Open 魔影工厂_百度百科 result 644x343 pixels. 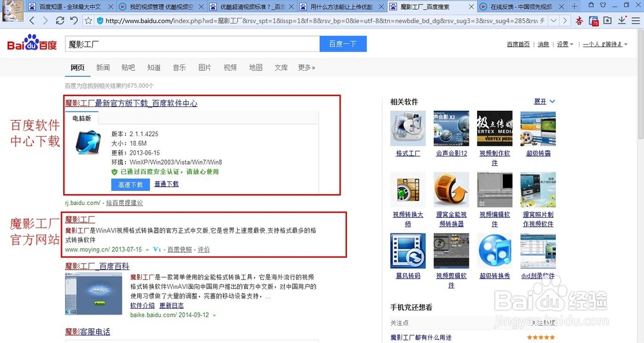[97, 266]
